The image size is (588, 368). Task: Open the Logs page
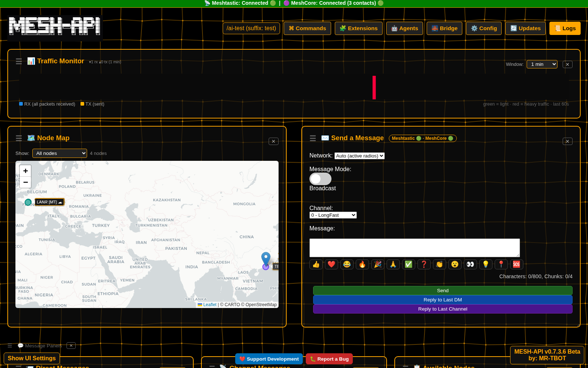coord(565,28)
